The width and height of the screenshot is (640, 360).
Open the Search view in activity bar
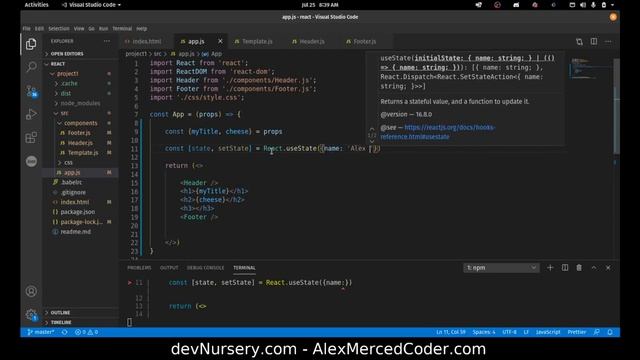[31, 67]
